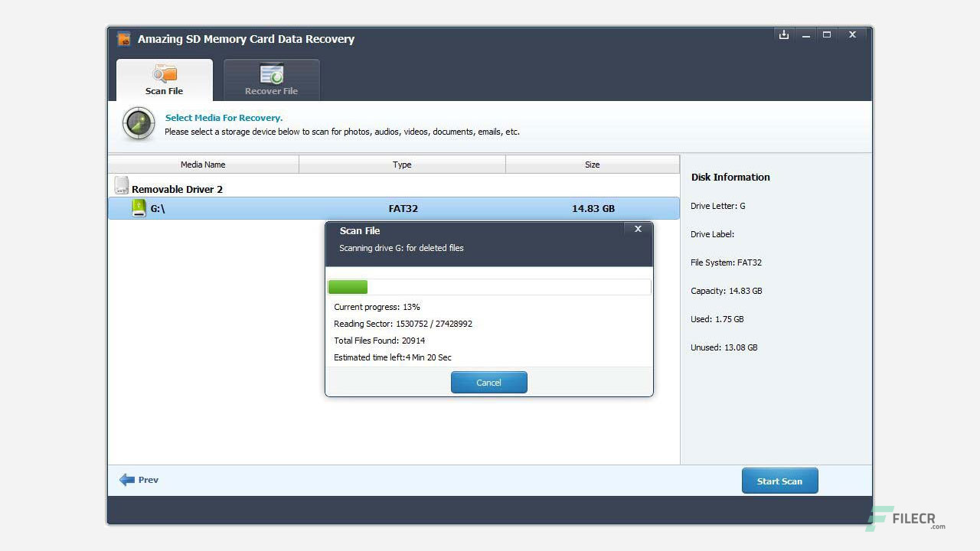Click Current progress: 13% text
The width and height of the screenshot is (980, 551).
click(377, 307)
